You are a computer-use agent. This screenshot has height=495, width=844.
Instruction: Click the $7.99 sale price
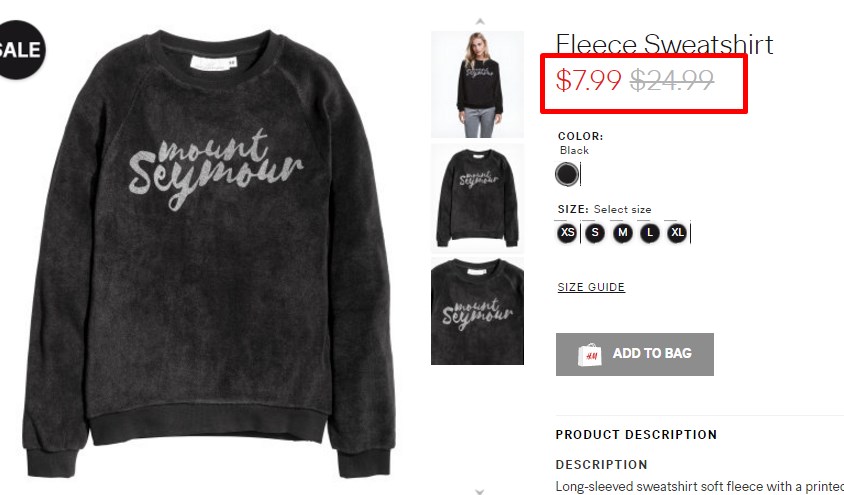(x=588, y=81)
